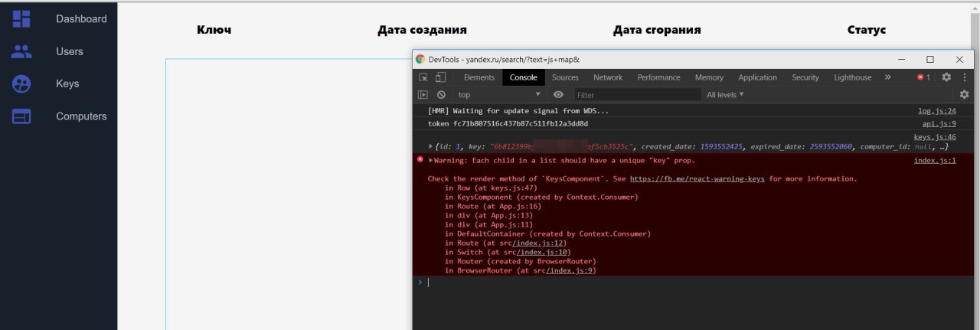Open Users page from sidebar
980x330 pixels.
click(70, 52)
